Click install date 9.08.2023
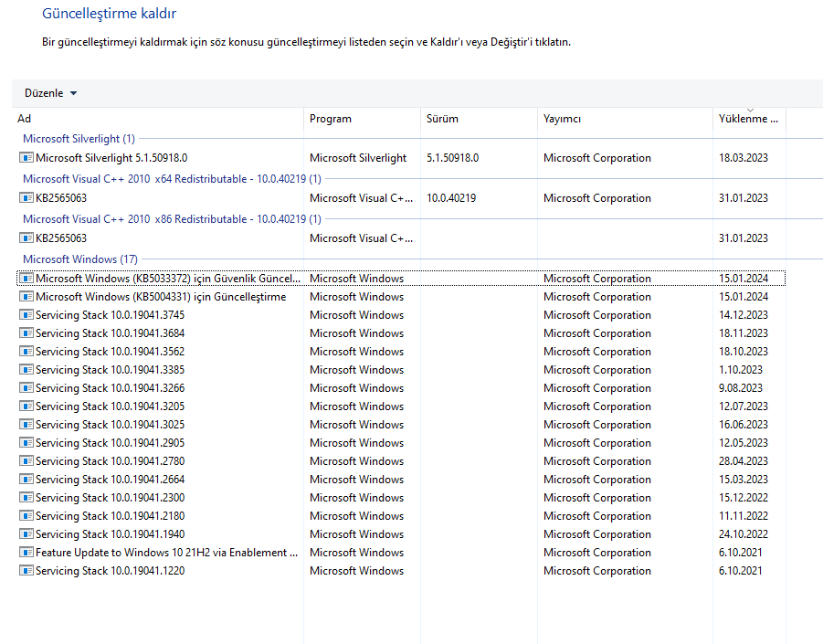 (741, 388)
